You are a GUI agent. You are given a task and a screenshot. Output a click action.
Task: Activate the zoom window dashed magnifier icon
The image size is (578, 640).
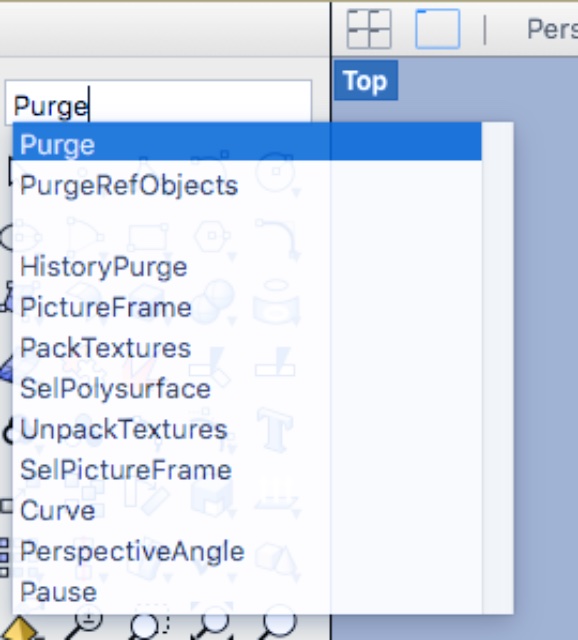coord(148,627)
